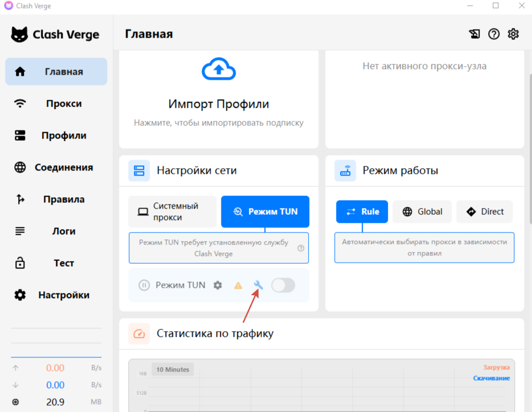Click the memory usage chip icon
This screenshot has width=532, height=412.
click(x=15, y=402)
